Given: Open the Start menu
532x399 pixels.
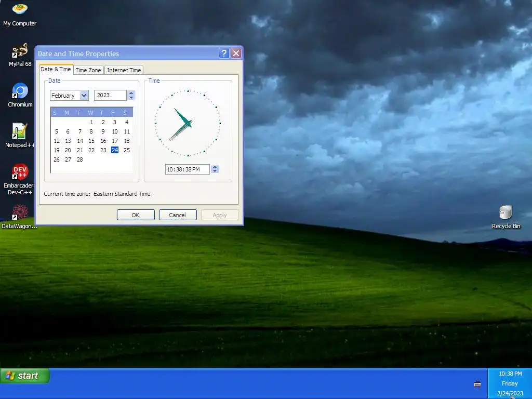Looking at the screenshot, I should click(25, 376).
